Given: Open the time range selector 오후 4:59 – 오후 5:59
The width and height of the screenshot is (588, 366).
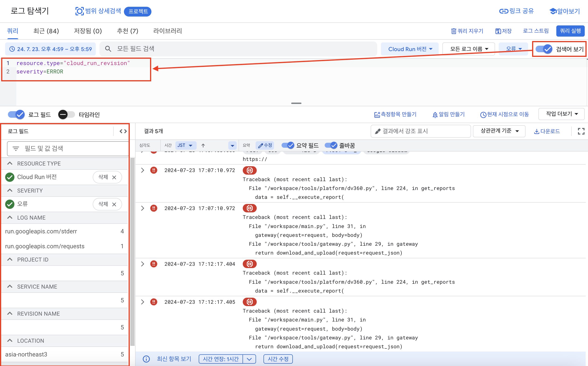Looking at the screenshot, I should (x=50, y=49).
